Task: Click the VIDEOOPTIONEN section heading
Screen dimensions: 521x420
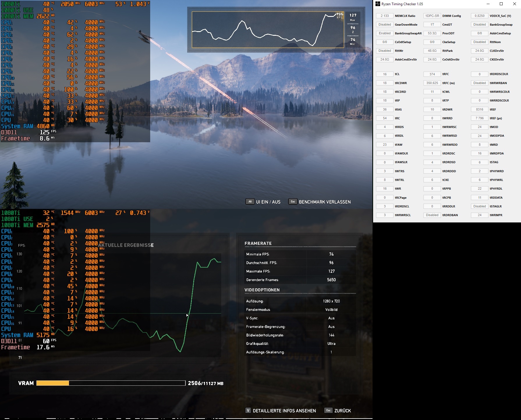Action: point(262,290)
